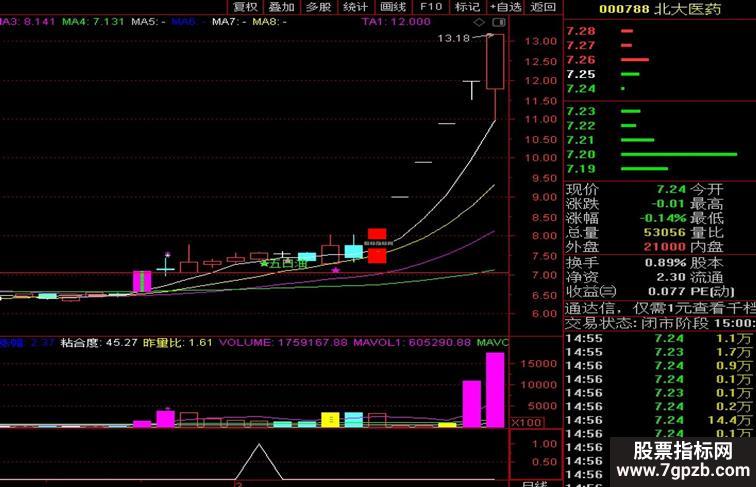
Task: Click the 13.18 high price label
Action: tap(453, 38)
